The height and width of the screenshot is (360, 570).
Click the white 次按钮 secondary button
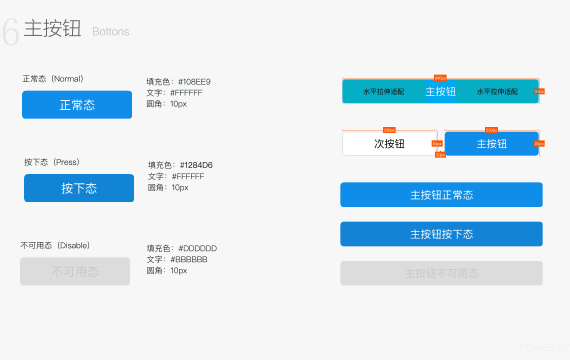(x=389, y=144)
